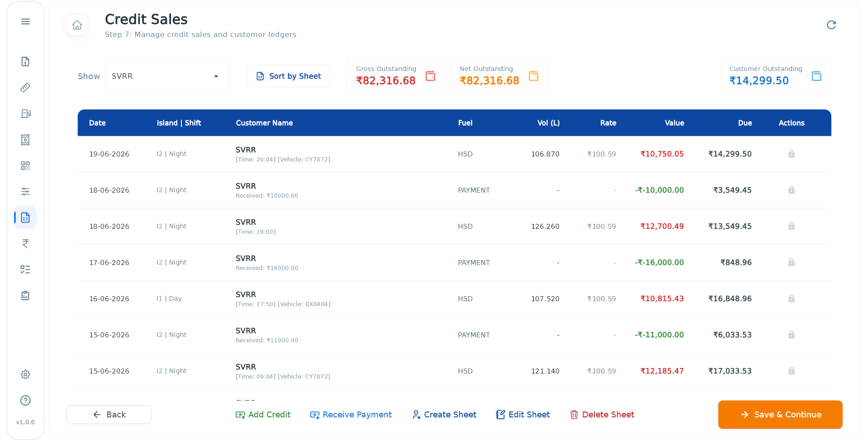The width and height of the screenshot is (868, 440).
Task: Click lock icon for 16-06-2026 row
Action: (x=791, y=298)
